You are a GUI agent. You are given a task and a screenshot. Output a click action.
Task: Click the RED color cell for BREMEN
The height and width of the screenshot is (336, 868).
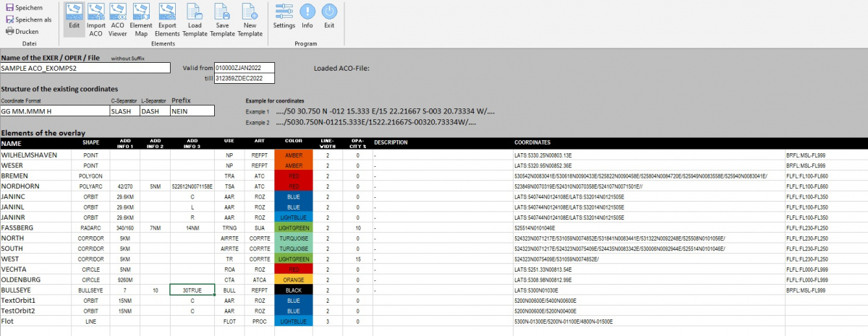(x=293, y=176)
